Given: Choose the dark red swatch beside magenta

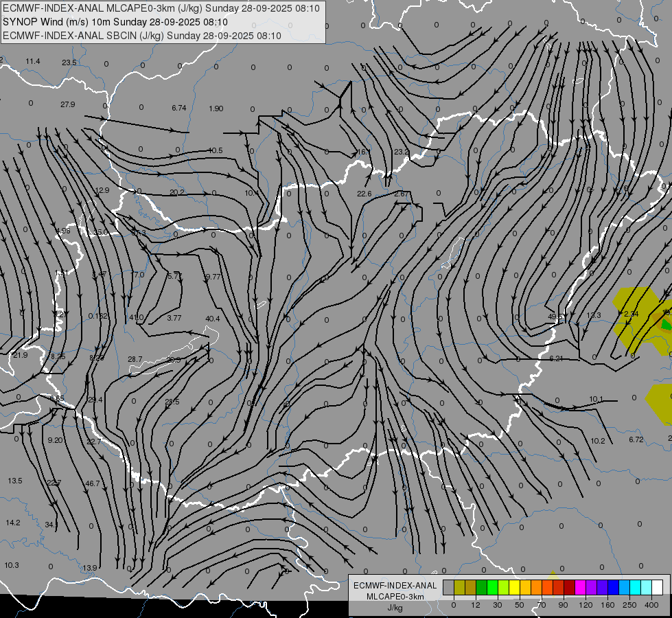Looking at the screenshot, I should (569, 587).
